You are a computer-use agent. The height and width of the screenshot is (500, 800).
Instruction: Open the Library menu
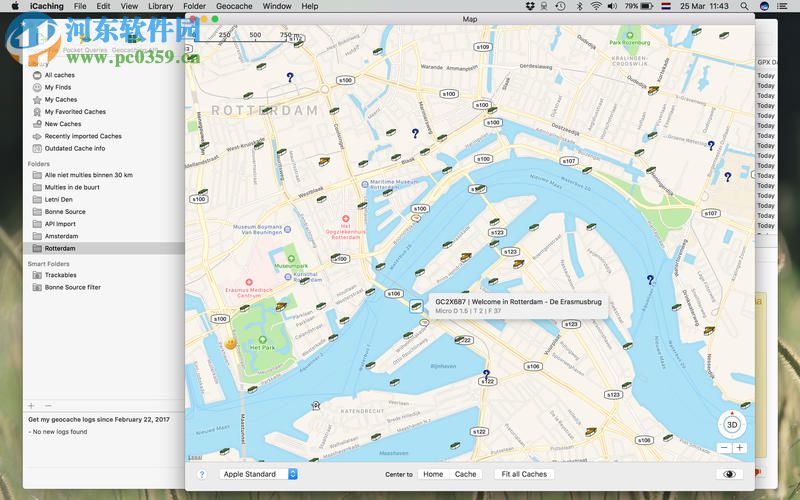point(160,6)
